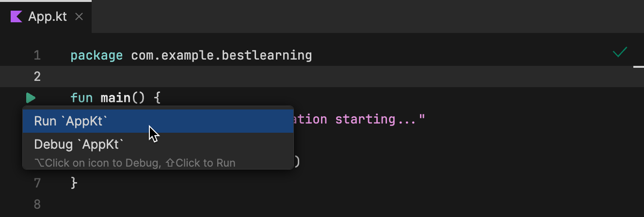Click the pink "starting..." string text
This screenshot has width=644, height=217.
click(x=380, y=119)
